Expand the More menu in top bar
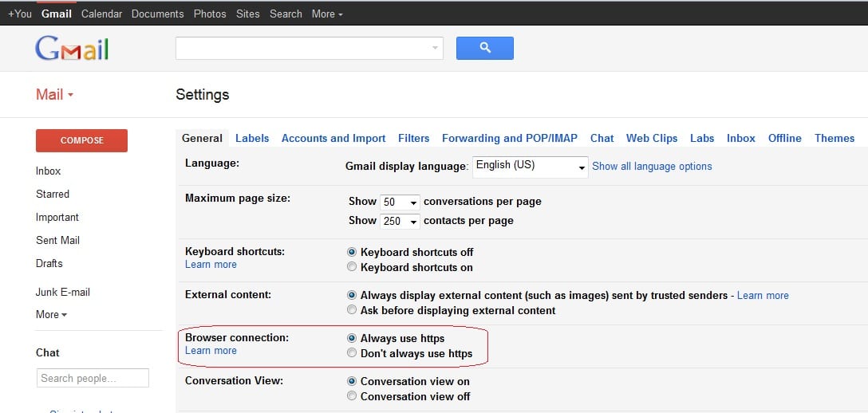Image resolution: width=868 pixels, height=413 pixels. 326,14
